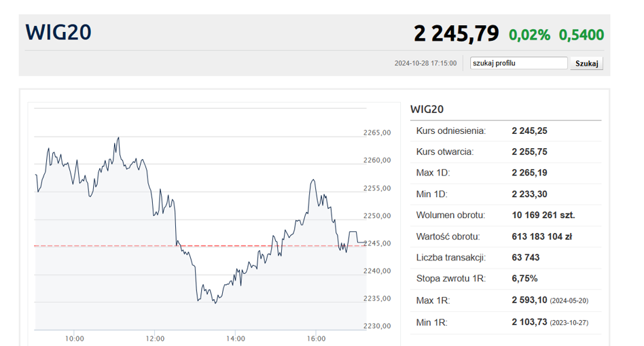Viewport: 644px width, 346px height.
Task: Click the large WIG20 heading
Action: (x=58, y=33)
